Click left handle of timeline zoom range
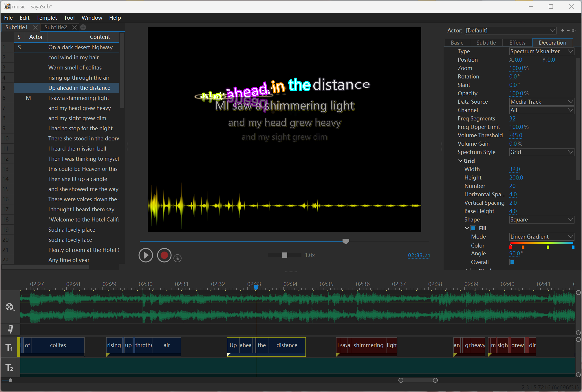The width and height of the screenshot is (582, 392). (x=401, y=380)
